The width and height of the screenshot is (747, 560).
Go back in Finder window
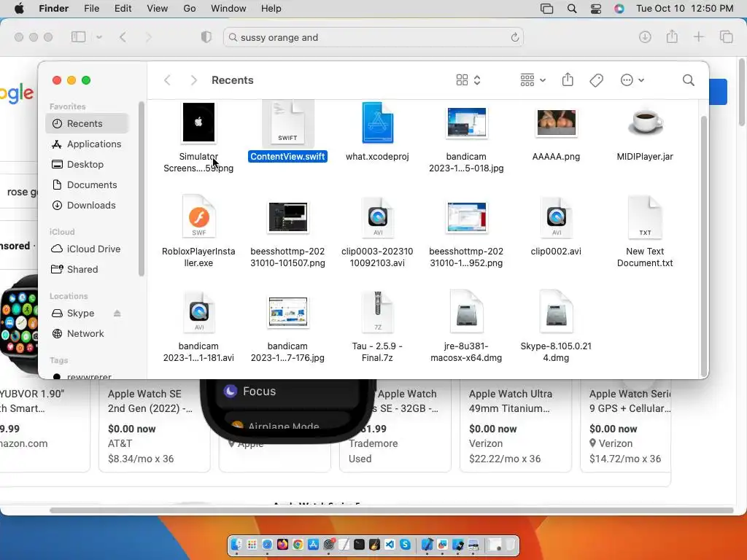point(167,80)
